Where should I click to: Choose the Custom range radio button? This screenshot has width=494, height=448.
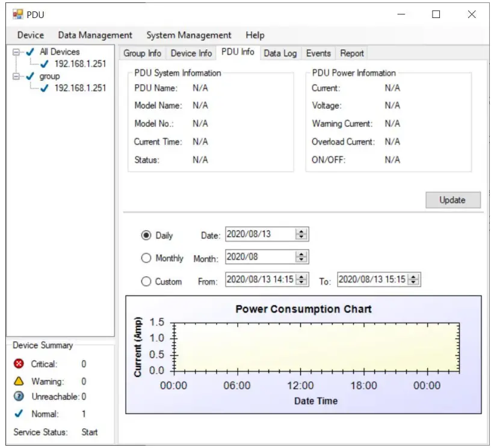point(146,281)
